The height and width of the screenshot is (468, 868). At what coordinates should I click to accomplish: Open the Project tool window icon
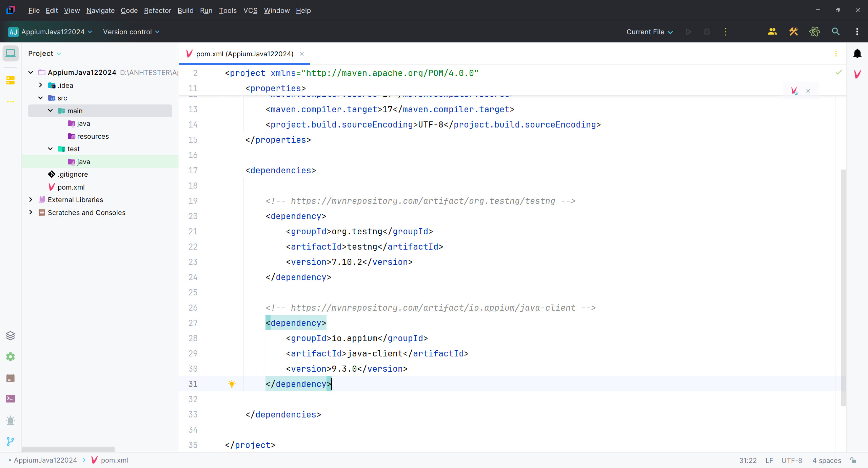[11, 53]
